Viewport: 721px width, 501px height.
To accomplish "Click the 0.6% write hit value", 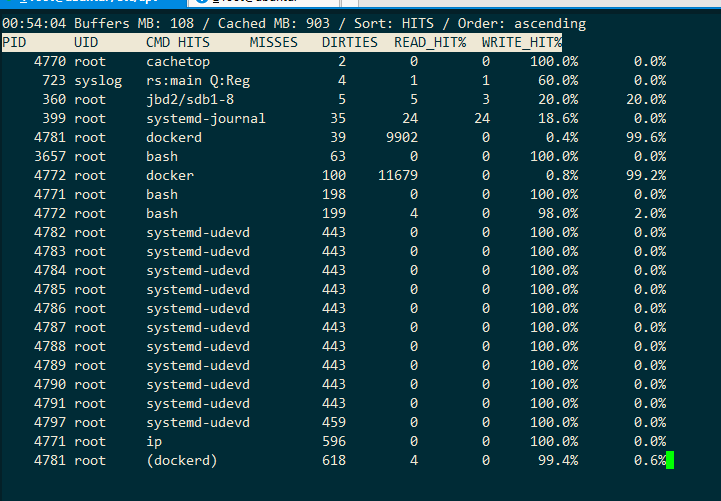I will tap(650, 461).
